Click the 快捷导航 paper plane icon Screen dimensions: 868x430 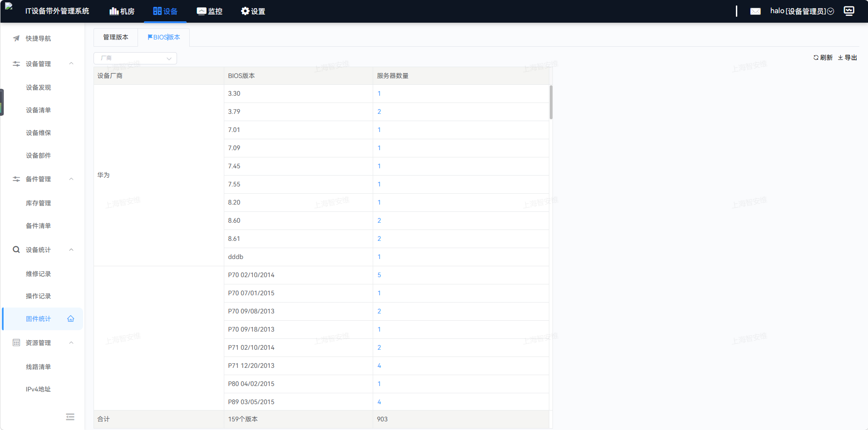[16, 39]
